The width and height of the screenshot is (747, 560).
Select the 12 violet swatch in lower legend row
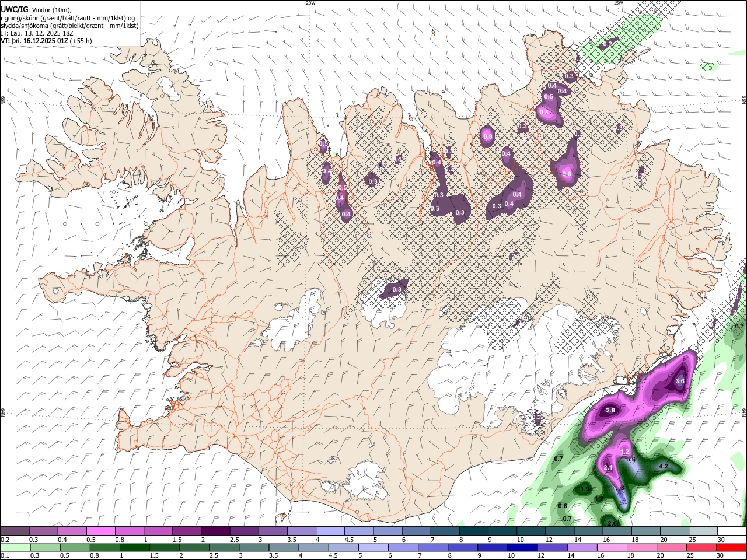pos(552,547)
